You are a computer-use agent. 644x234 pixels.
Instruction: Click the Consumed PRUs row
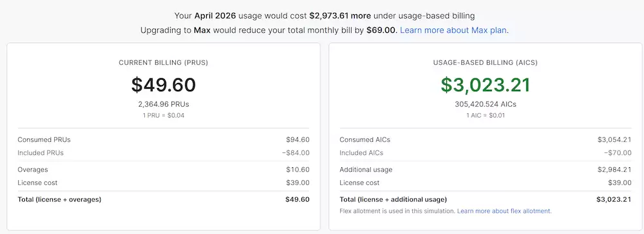tap(164, 139)
